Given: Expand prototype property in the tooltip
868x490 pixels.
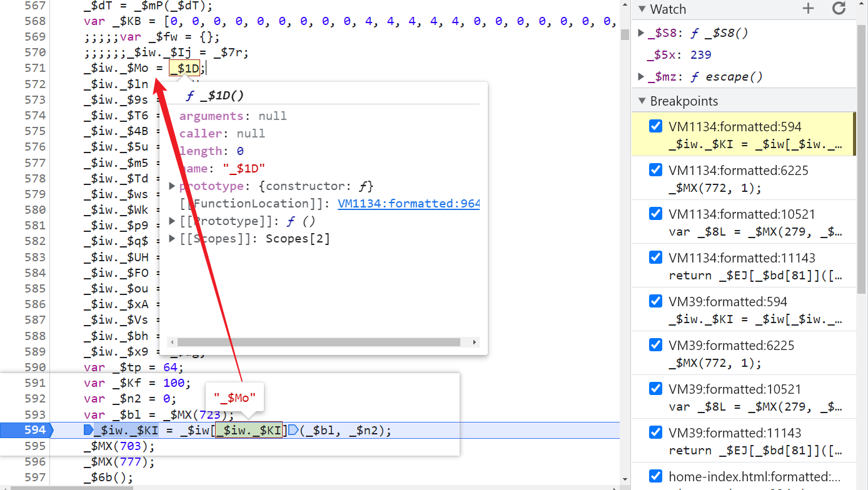Looking at the screenshot, I should (x=173, y=186).
